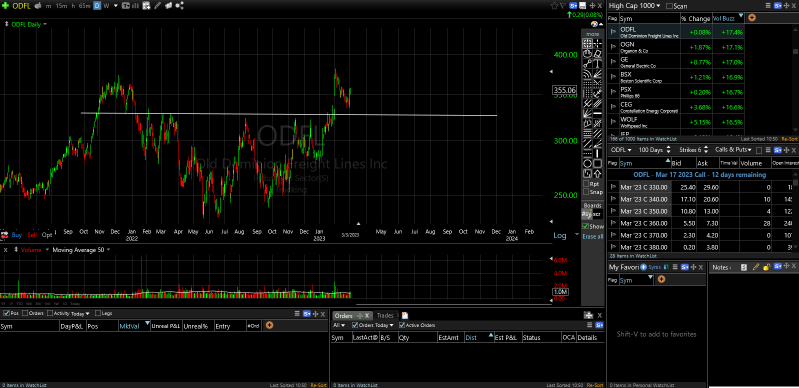Image resolution: width=799 pixels, height=388 pixels.
Task: Select the pointer grid drawing tool
Action: pos(588,43)
